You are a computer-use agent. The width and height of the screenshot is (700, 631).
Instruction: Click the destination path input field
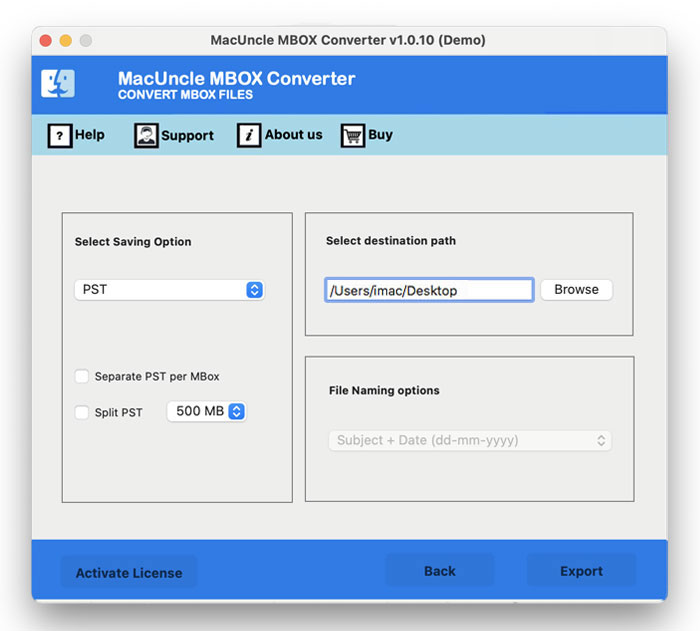point(429,290)
